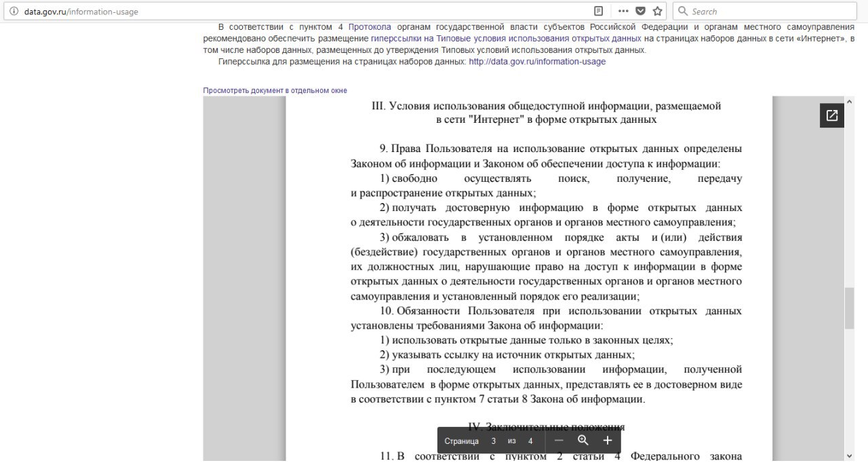Click the line 1) свободно осуществлять поиск
The image size is (868, 467).
point(561,179)
